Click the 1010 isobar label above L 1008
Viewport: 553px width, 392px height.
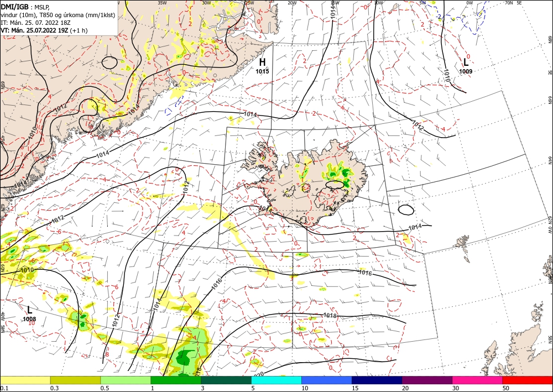click(x=27, y=270)
